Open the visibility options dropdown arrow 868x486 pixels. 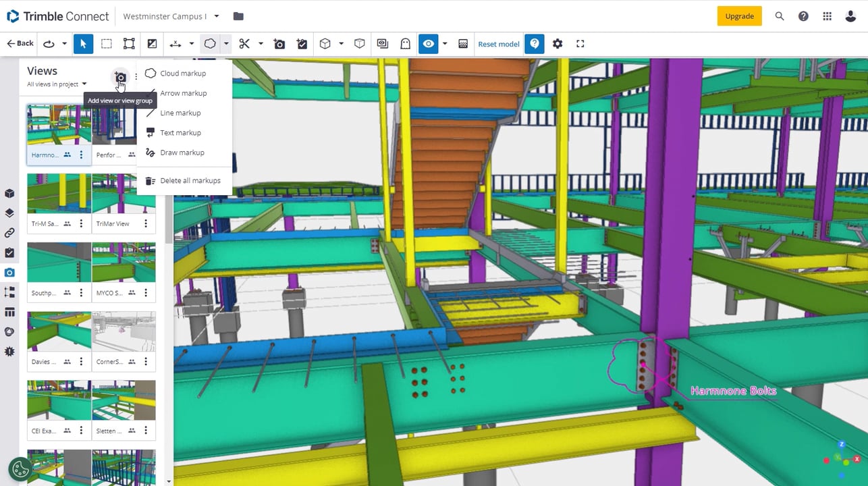[x=445, y=44]
